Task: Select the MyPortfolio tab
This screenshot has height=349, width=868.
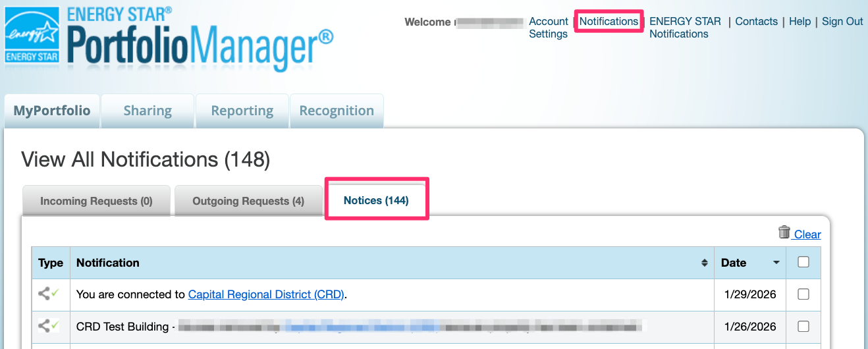Action: click(x=52, y=111)
